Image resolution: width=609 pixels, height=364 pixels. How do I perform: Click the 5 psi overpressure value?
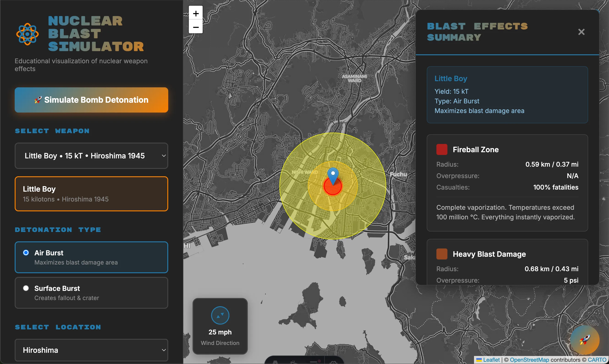click(x=571, y=280)
